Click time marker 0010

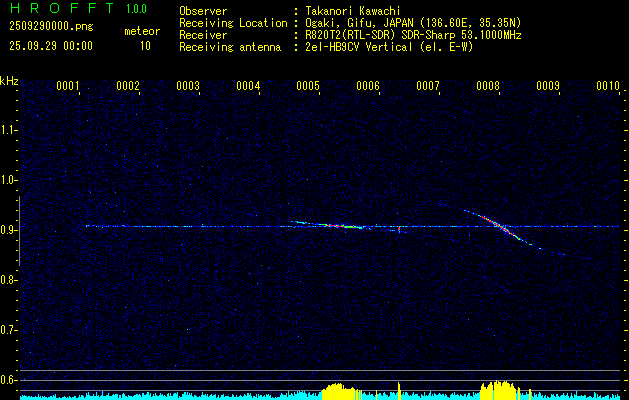(608, 86)
